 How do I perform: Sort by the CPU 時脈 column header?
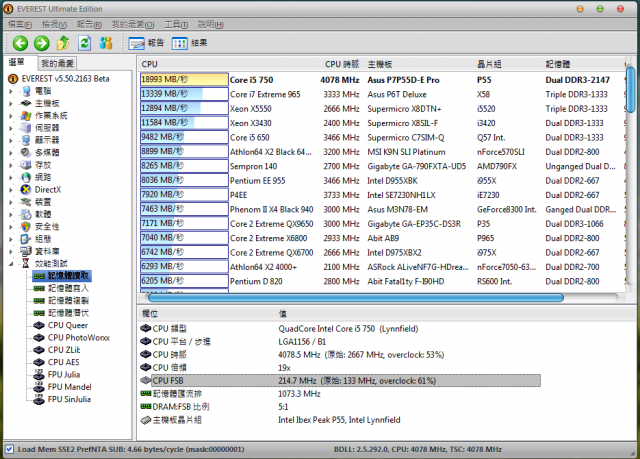tap(342, 64)
